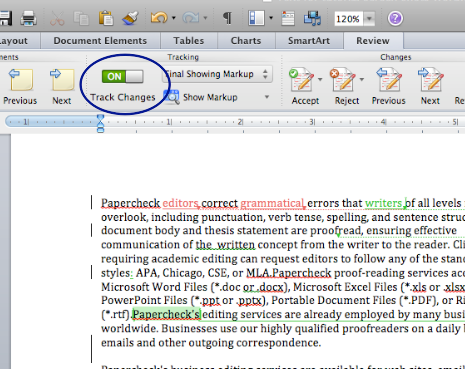Click the indent marker on ruler
Viewport: 465px width, 369px height.
(x=100, y=123)
